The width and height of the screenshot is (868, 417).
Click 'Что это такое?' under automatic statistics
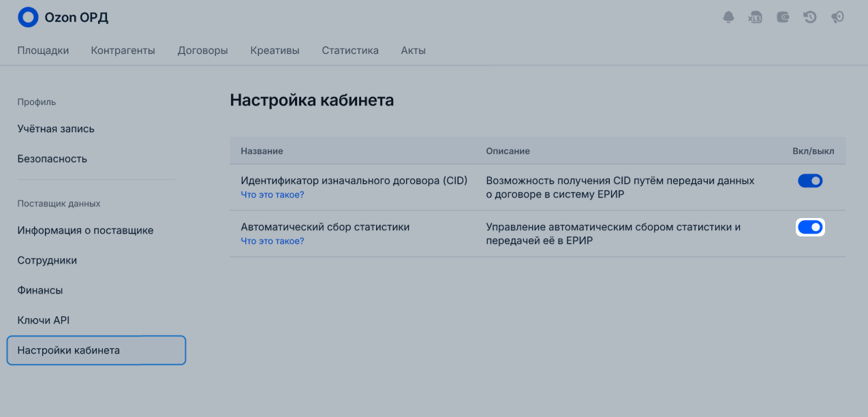point(273,241)
